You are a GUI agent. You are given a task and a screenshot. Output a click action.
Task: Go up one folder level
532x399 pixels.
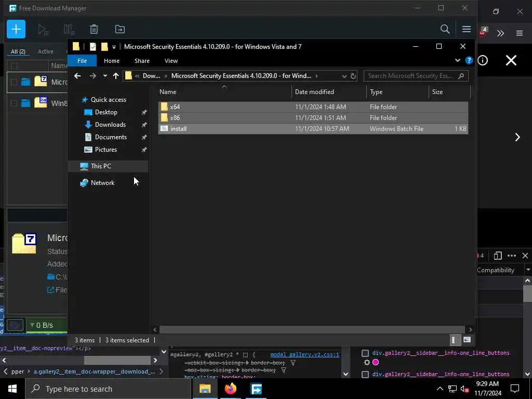coord(116,76)
